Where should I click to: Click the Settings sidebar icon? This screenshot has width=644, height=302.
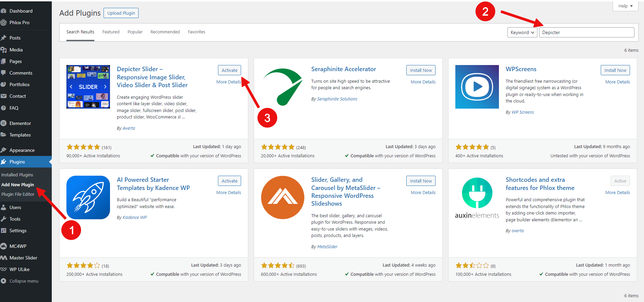3,231
